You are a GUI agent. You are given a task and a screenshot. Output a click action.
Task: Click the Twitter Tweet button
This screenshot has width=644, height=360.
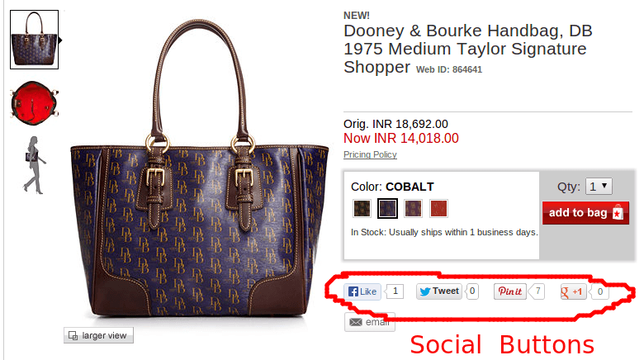[x=439, y=291]
